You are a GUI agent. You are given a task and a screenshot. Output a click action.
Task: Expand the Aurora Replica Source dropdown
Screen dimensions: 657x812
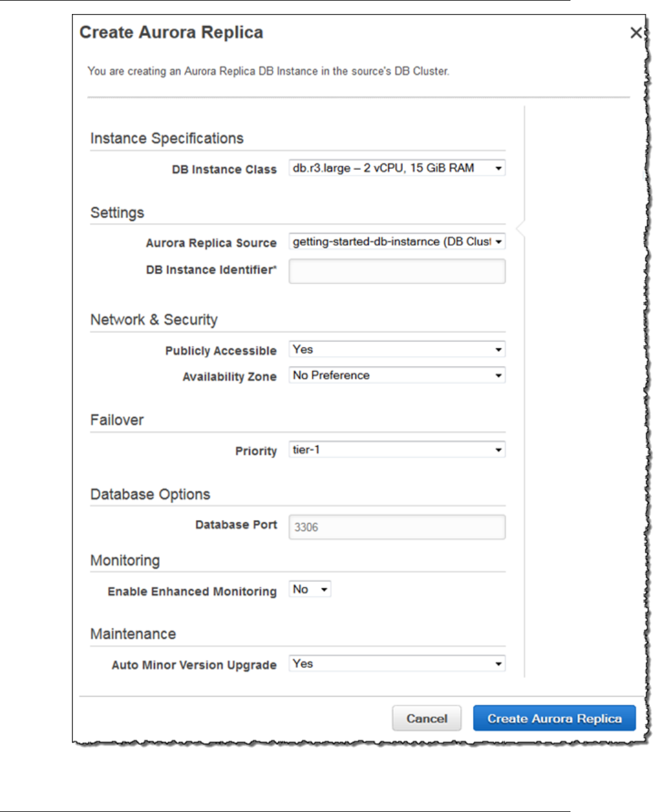[397, 242]
